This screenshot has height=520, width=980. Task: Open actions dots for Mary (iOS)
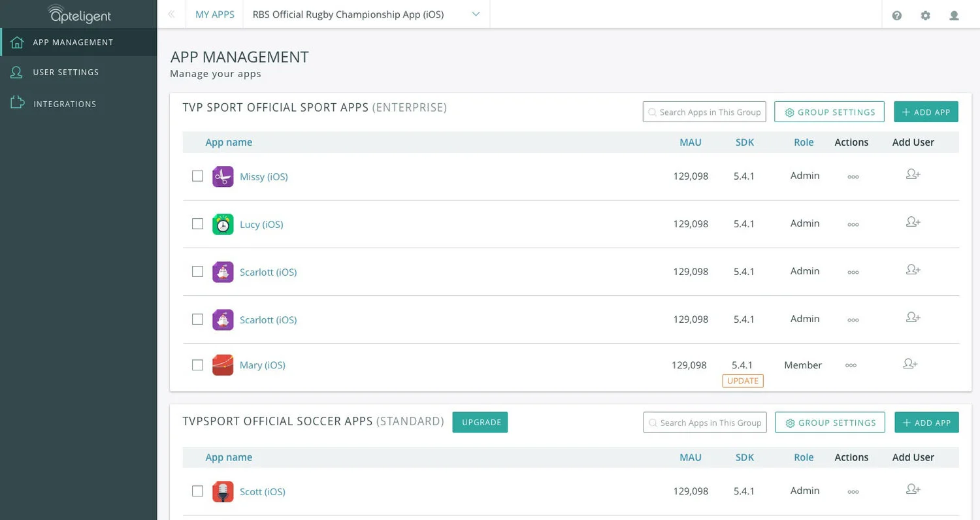click(x=851, y=365)
